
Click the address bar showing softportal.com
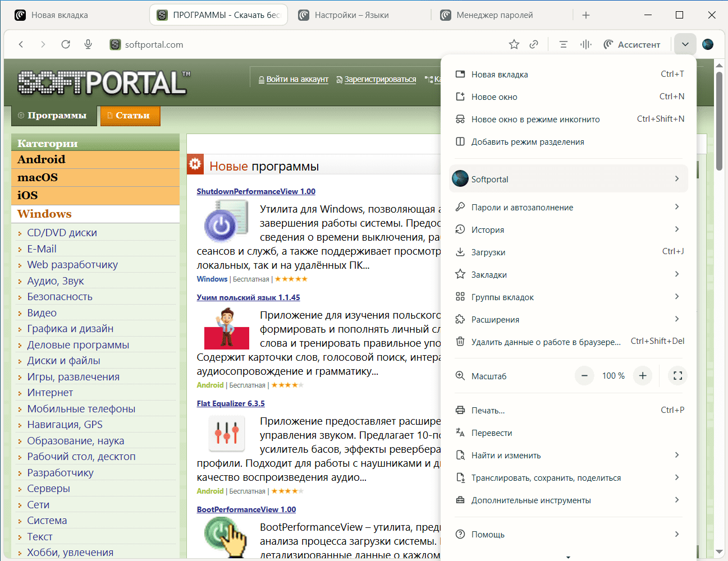click(303, 44)
